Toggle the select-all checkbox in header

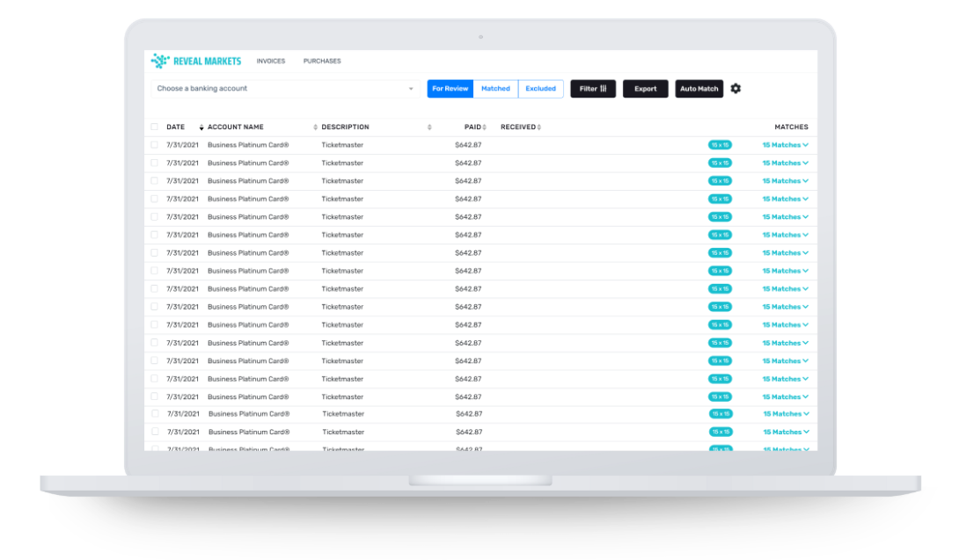pos(154,127)
